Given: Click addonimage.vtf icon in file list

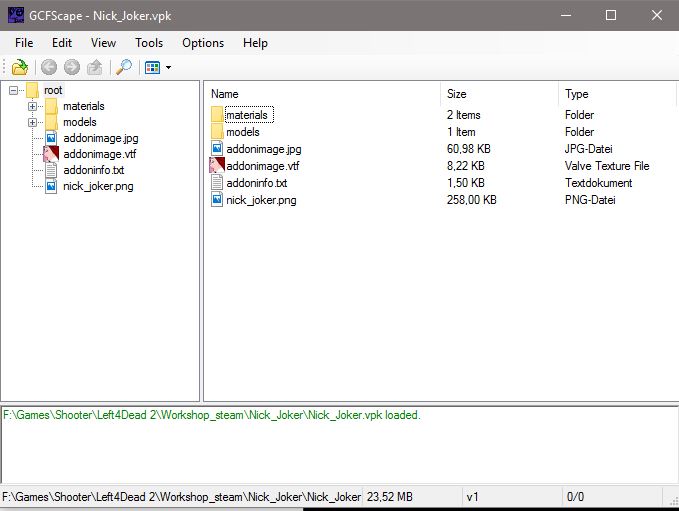Looking at the screenshot, I should 217,165.
